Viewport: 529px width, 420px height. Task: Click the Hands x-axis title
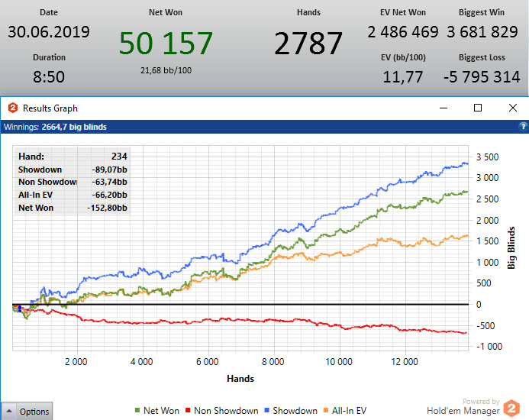[240, 379]
